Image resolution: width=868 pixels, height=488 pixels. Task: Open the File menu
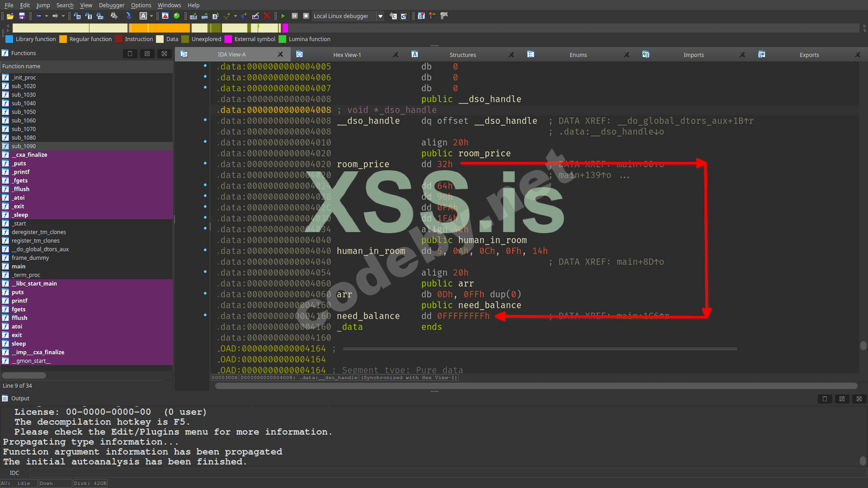9,5
